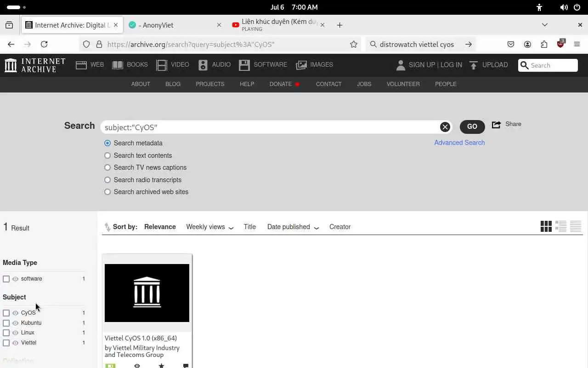Open Firefox extensions puzzle icon
Screen dimensions: 588x368
tap(544, 44)
